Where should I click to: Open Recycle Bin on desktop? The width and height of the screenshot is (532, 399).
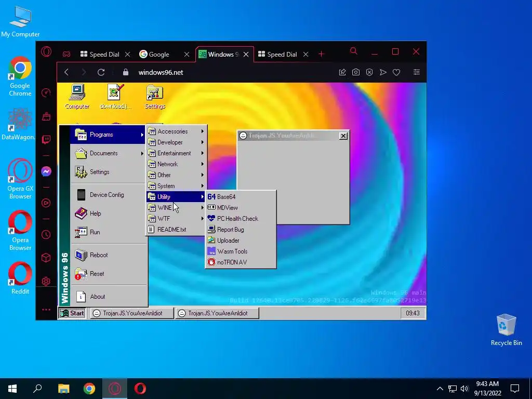pyautogui.click(x=506, y=330)
